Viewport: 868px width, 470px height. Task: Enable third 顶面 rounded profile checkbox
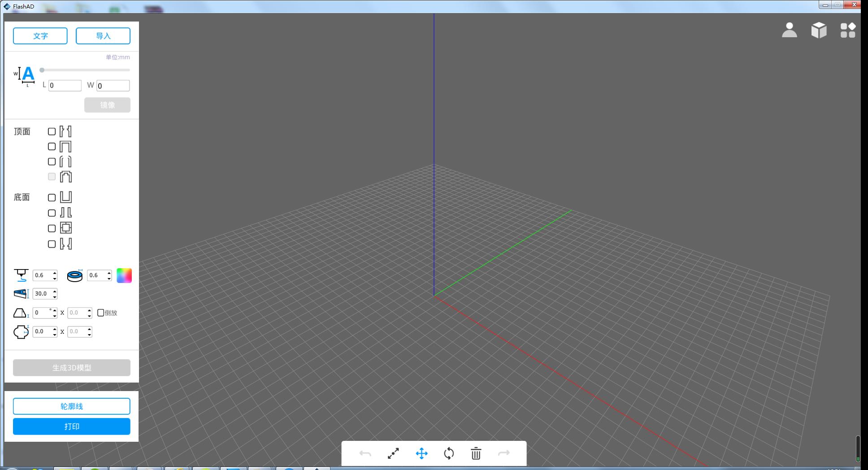pyautogui.click(x=52, y=161)
